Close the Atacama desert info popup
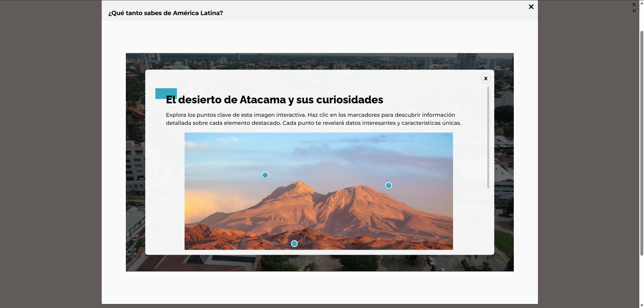The height and width of the screenshot is (308, 644). (x=486, y=78)
